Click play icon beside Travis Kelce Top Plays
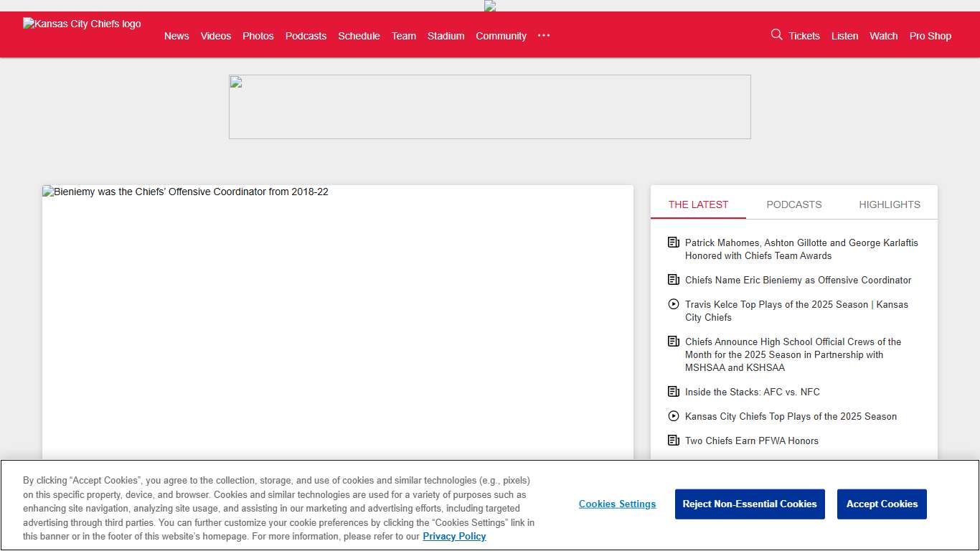 (x=673, y=304)
